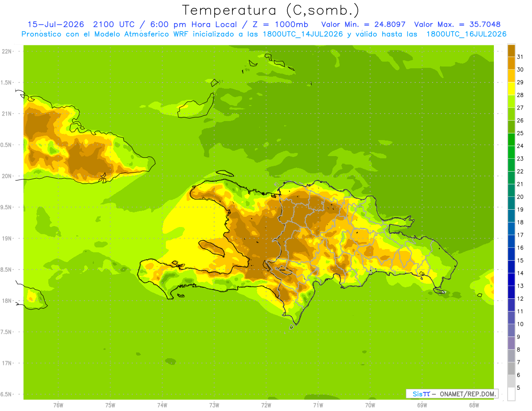
Task: Click the "69W" longitude label
Action: point(422,406)
